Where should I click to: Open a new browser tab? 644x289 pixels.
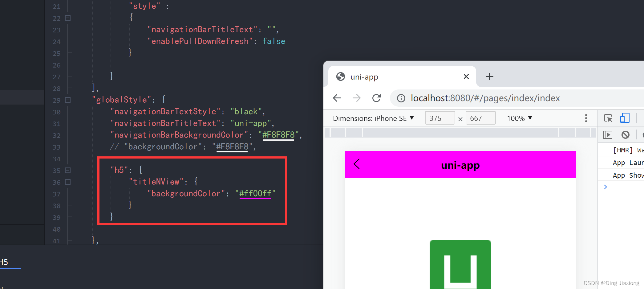click(490, 76)
